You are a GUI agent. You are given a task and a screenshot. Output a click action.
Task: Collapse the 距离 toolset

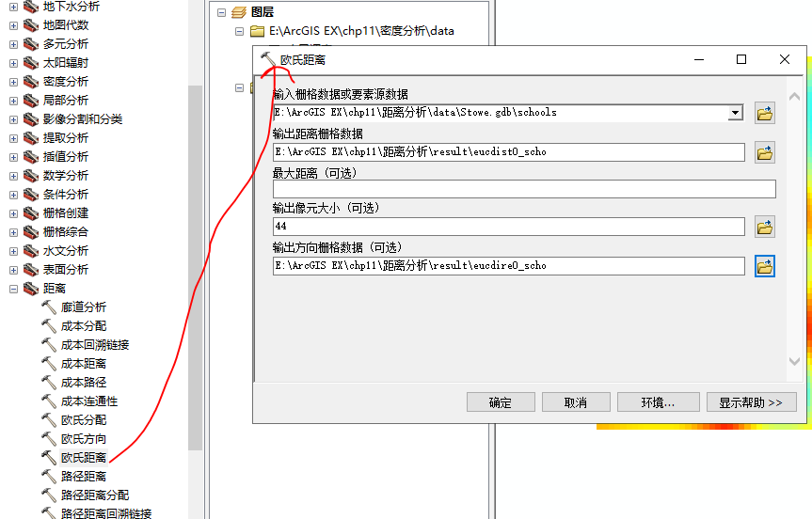coord(13,290)
